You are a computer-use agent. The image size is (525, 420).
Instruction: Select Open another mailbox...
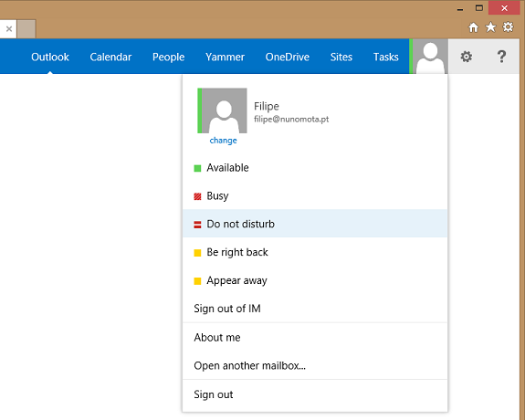315,365
